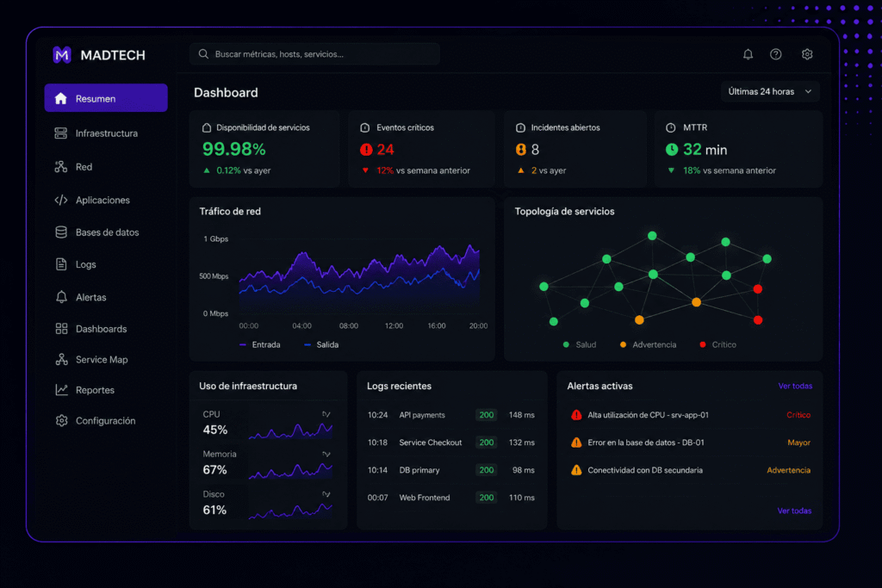This screenshot has height=588, width=882.
Task: Click the Crítico severity label
Action: pos(798,415)
